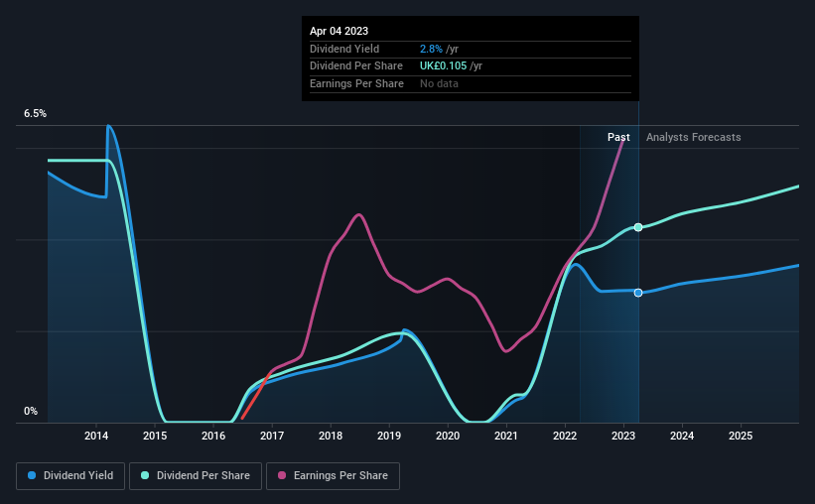Click the Analysts Forecasts label
Viewport: 815px width, 504px height.
click(693, 137)
